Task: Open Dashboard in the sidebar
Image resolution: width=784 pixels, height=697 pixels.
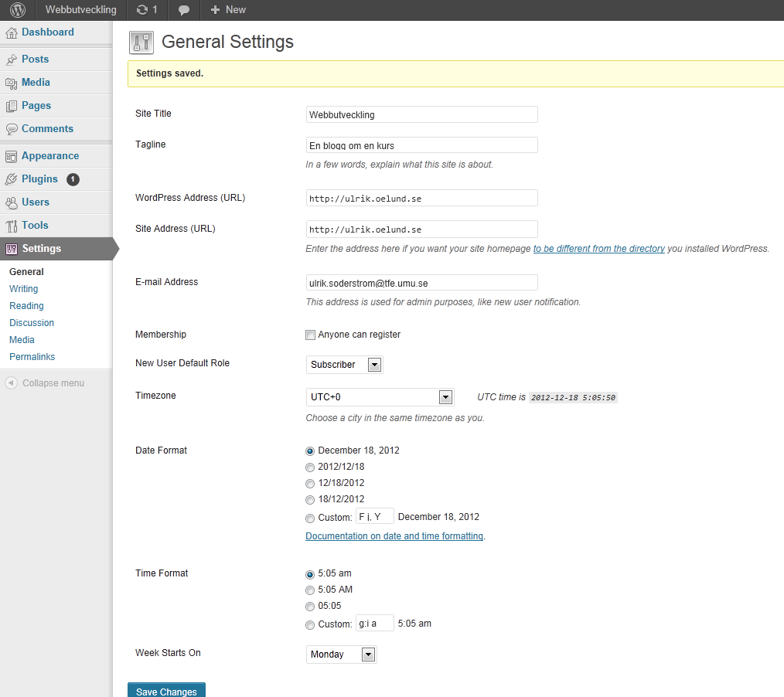Action: (47, 32)
